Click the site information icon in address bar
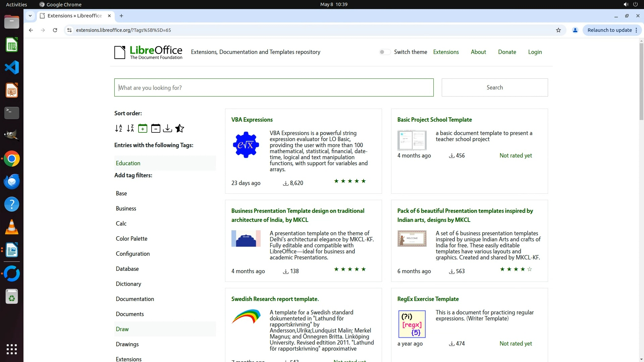The height and width of the screenshot is (362, 644). 69,30
